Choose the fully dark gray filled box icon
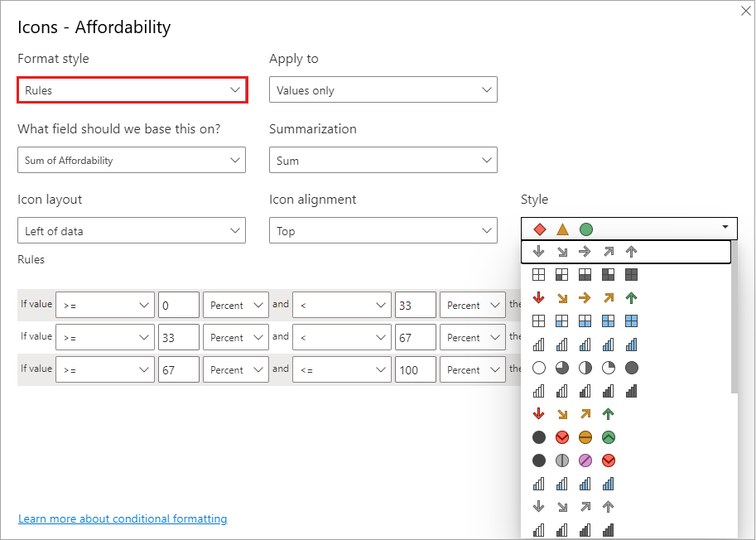Image resolution: width=756 pixels, height=540 pixels. (631, 275)
